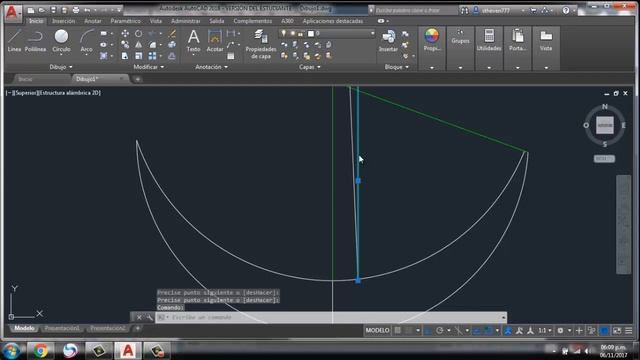Open the Paramétrico ribbon tab
640x360 pixels.
click(125, 21)
